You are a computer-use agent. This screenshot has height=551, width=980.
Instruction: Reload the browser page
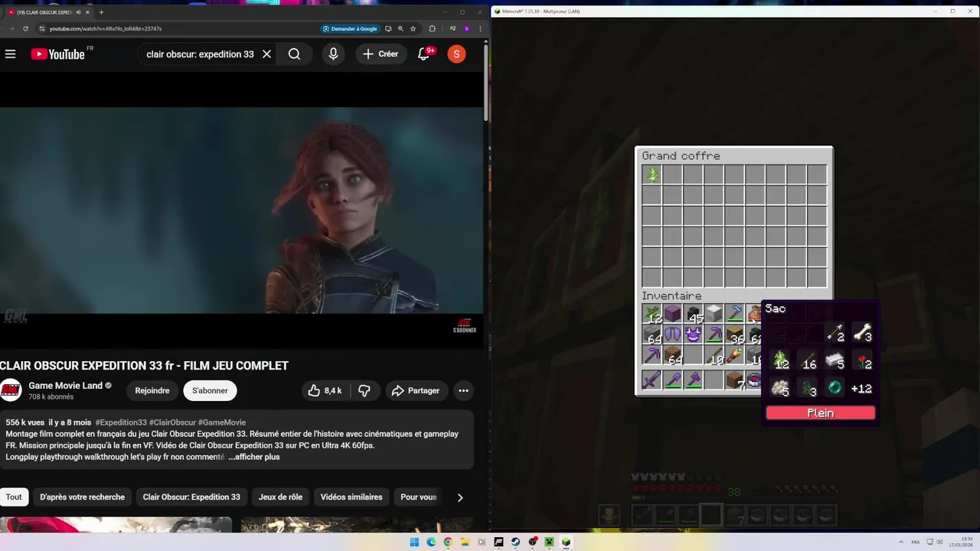pyautogui.click(x=25, y=28)
